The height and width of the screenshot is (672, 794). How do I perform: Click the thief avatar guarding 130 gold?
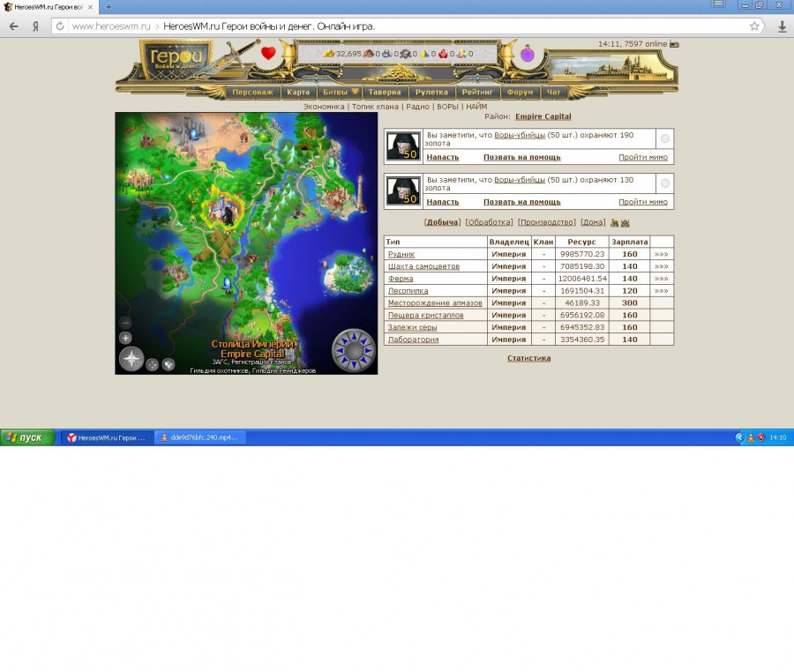pos(403,190)
